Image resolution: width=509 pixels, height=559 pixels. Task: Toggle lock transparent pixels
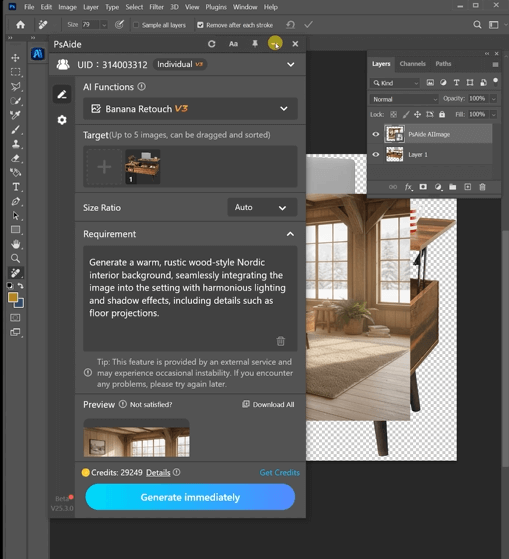394,114
